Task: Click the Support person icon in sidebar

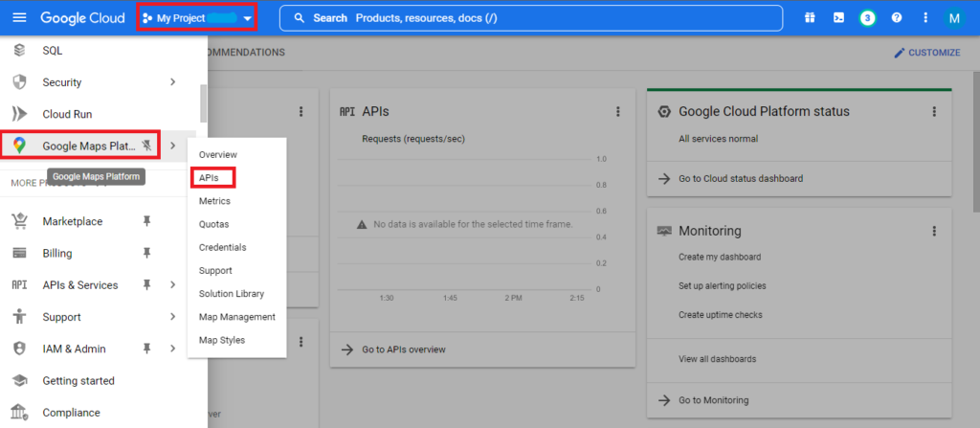Action: (19, 317)
